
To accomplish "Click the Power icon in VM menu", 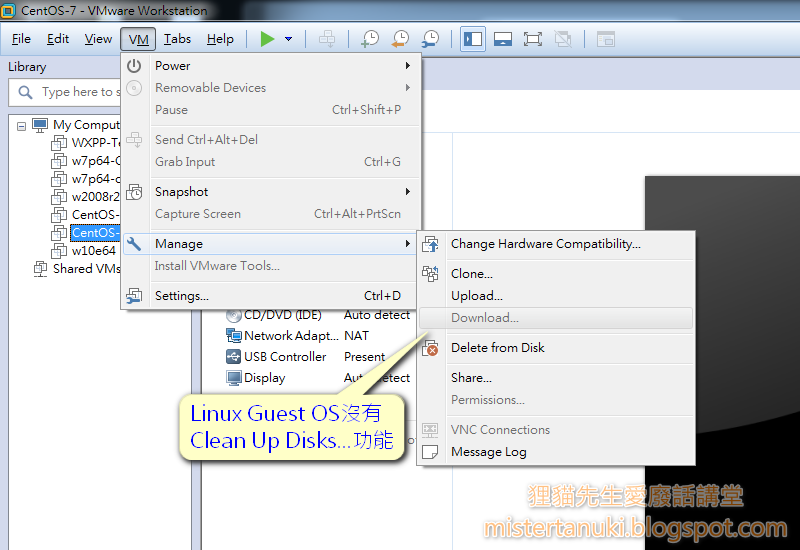I will 134,66.
